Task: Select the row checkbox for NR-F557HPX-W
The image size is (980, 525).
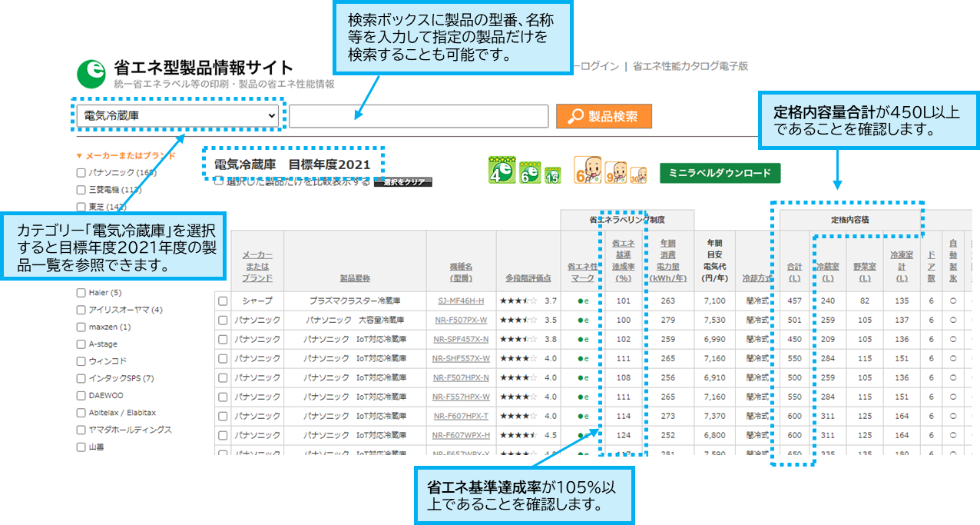Action: click(x=223, y=397)
